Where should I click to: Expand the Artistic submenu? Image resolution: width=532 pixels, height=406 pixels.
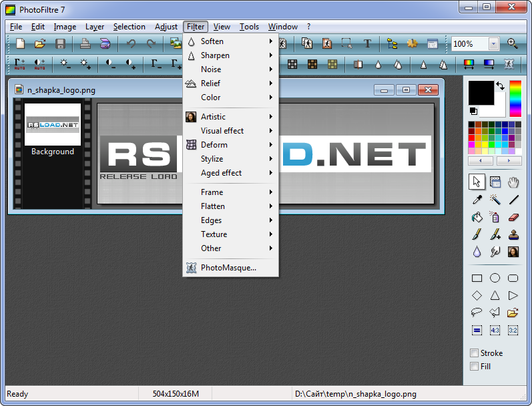click(231, 117)
